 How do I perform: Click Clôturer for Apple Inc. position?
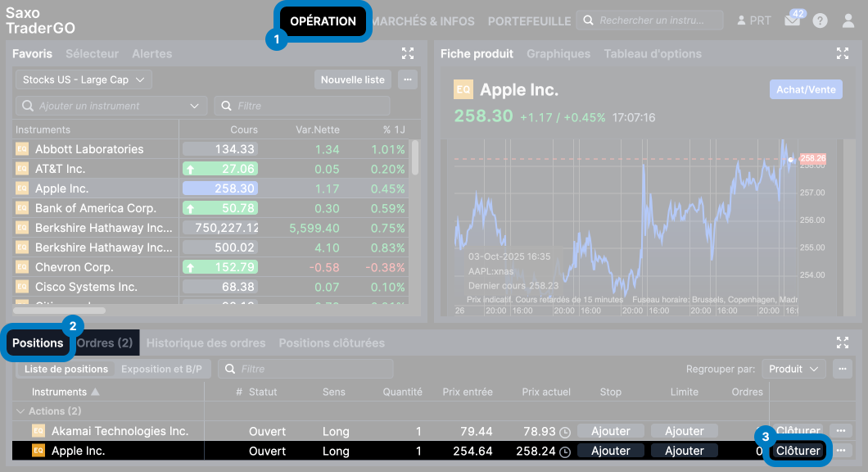click(798, 451)
